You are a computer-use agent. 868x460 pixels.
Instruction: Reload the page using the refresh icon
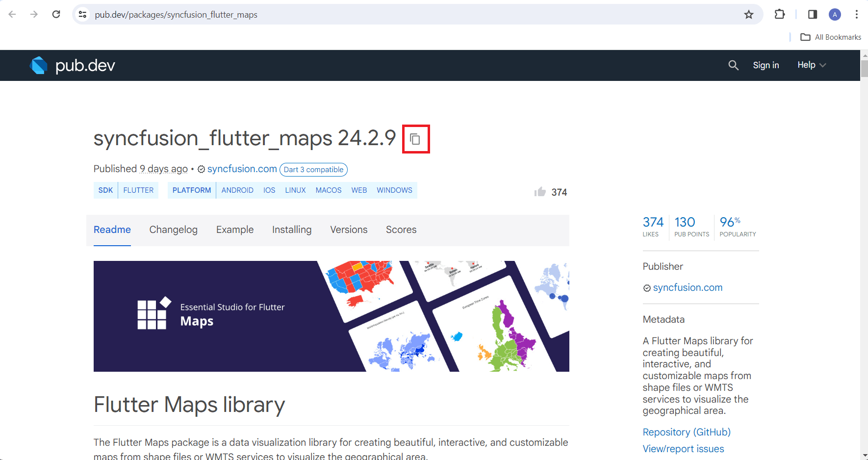[x=56, y=14]
